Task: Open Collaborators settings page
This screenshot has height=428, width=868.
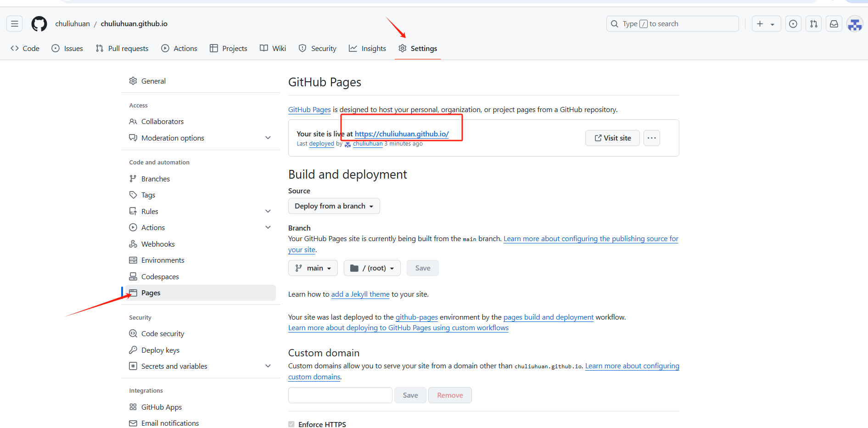Action: coord(201,121)
